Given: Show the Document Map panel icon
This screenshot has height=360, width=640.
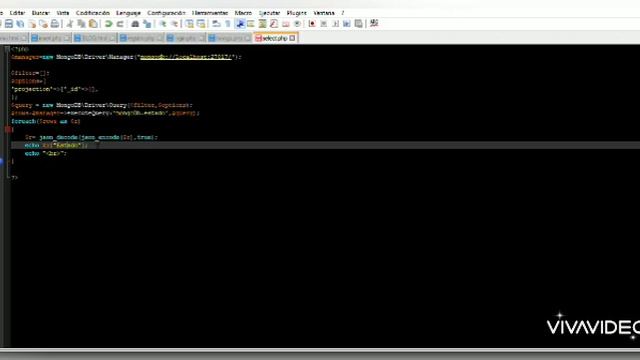Looking at the screenshot, I should coord(262,24).
